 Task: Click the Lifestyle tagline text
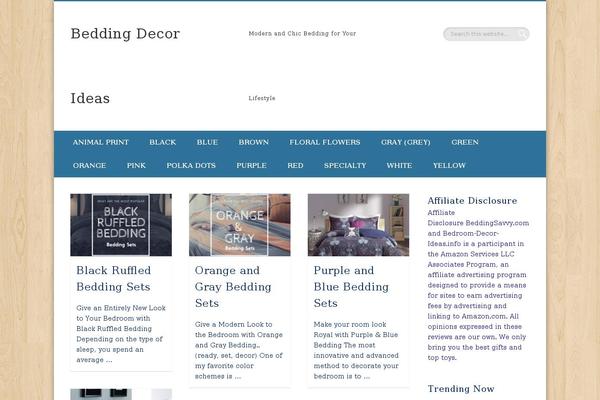(x=262, y=98)
